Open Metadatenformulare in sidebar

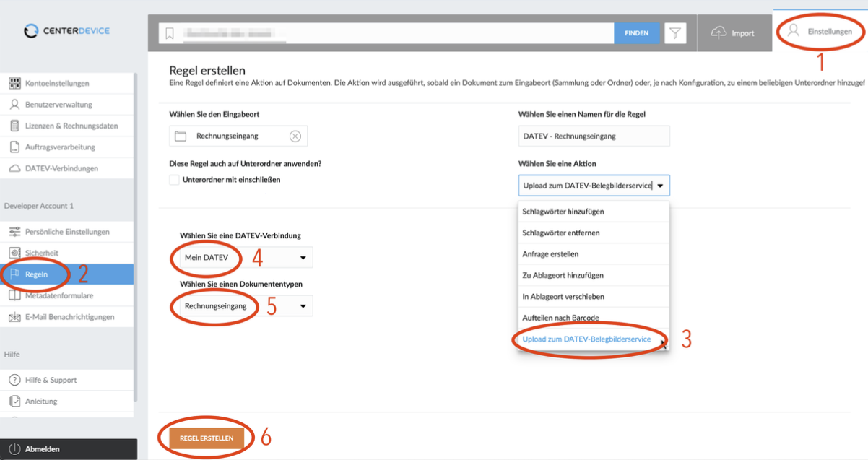click(x=67, y=295)
